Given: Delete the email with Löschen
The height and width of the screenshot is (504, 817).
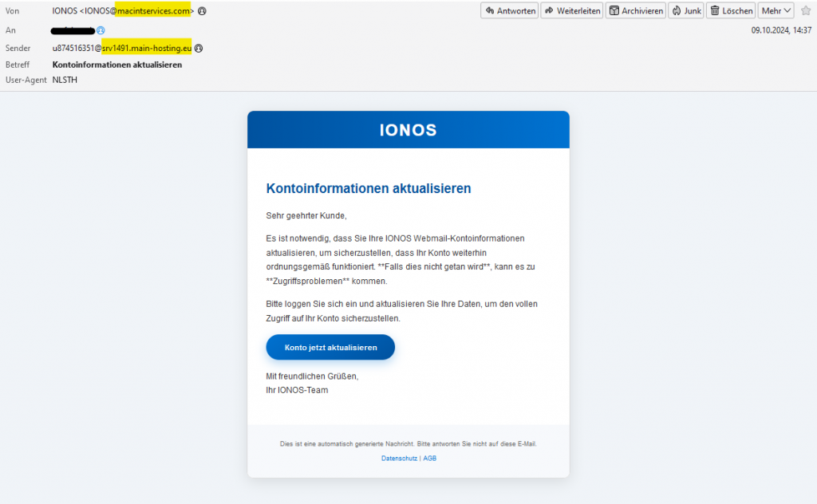Looking at the screenshot, I should 730,10.
